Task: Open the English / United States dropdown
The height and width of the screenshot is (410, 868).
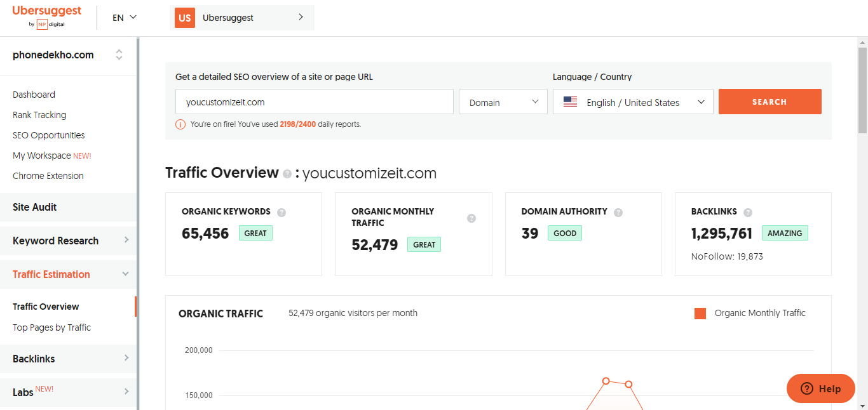Action: click(633, 102)
